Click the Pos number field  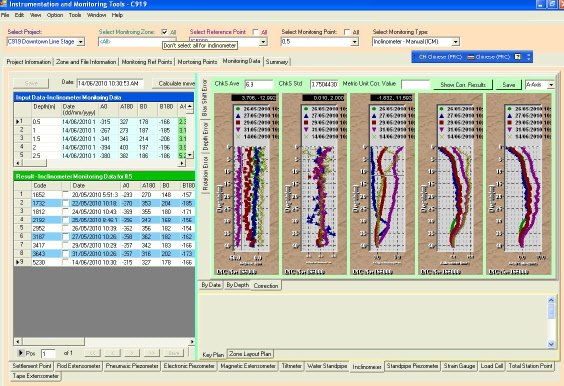pos(48,354)
